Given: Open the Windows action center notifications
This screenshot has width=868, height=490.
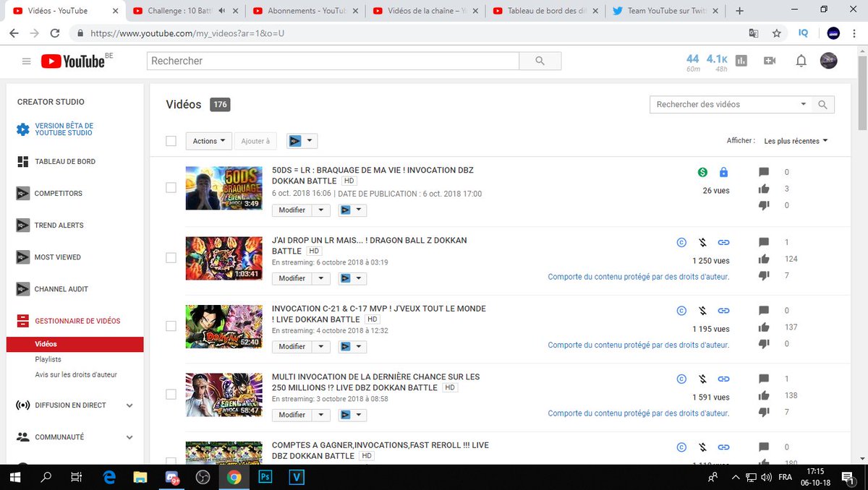Looking at the screenshot, I should point(846,477).
